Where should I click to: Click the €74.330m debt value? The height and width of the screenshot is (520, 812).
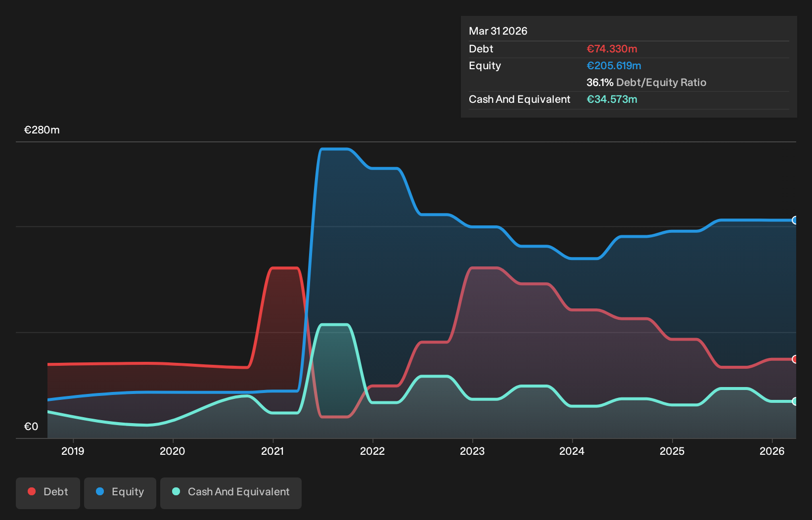pos(612,49)
